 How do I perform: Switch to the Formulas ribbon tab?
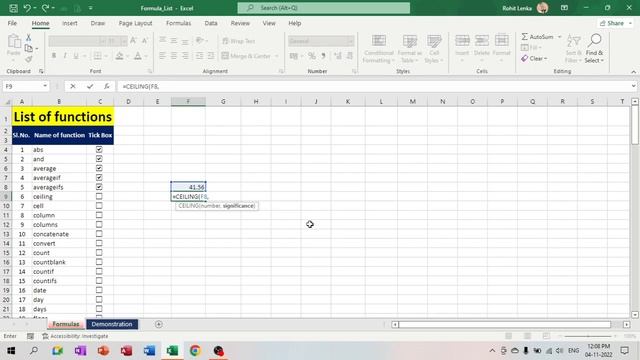tap(178, 23)
